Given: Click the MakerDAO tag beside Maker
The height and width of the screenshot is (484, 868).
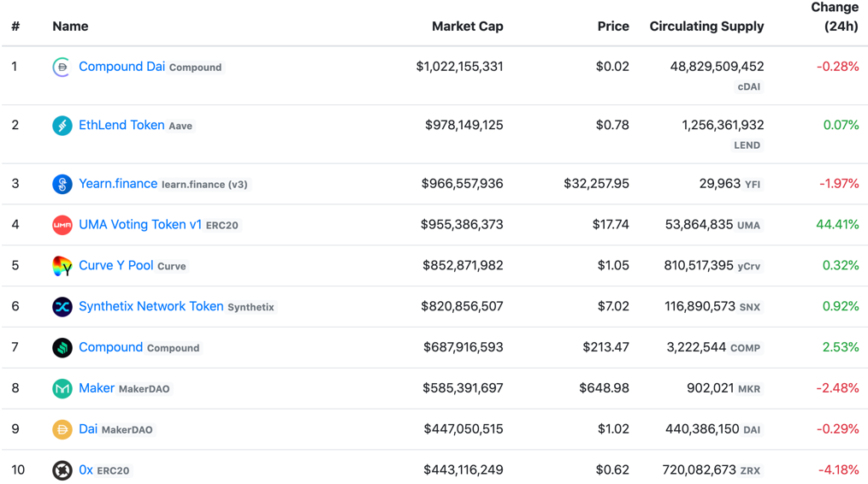Looking at the screenshot, I should pos(144,389).
